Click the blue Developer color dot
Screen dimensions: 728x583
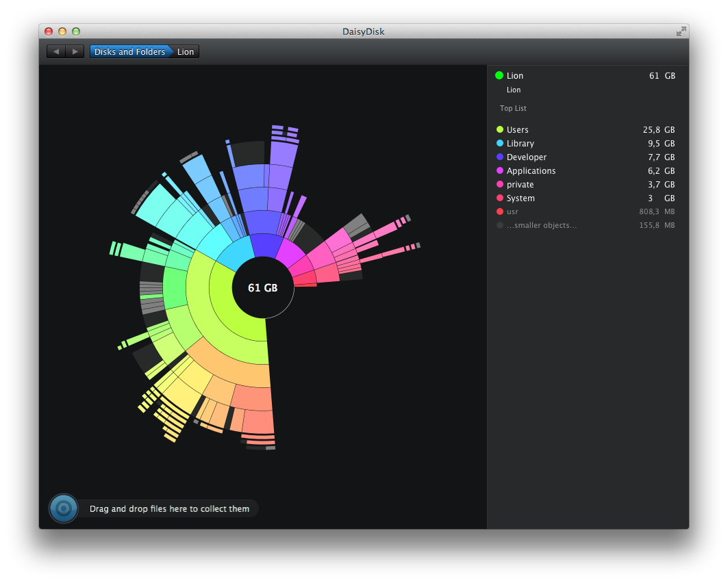pyautogui.click(x=499, y=157)
